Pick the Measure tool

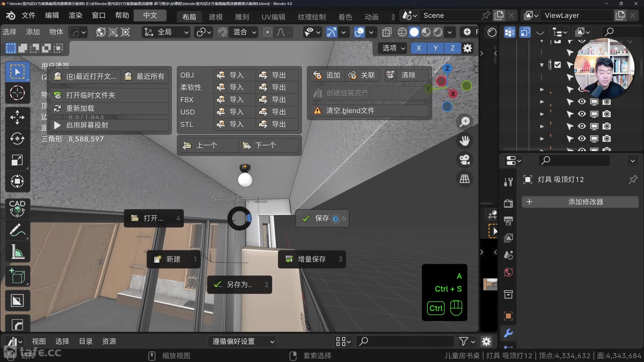(x=17, y=252)
